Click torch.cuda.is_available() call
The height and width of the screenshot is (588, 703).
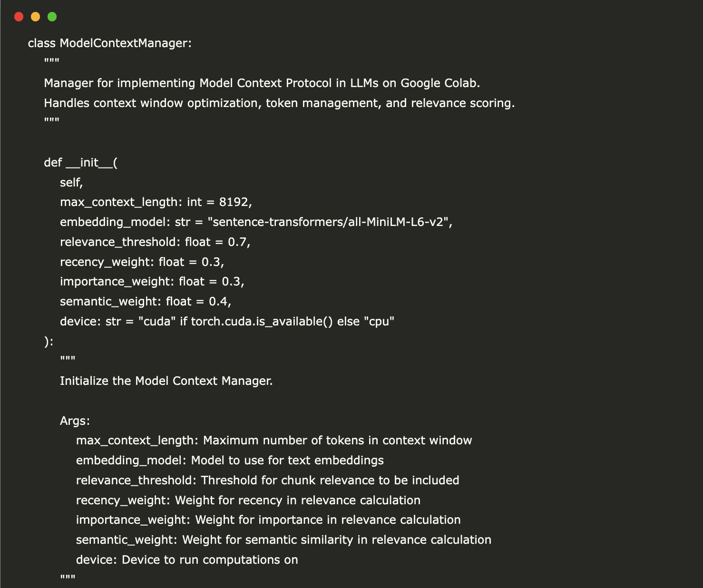[x=262, y=322]
